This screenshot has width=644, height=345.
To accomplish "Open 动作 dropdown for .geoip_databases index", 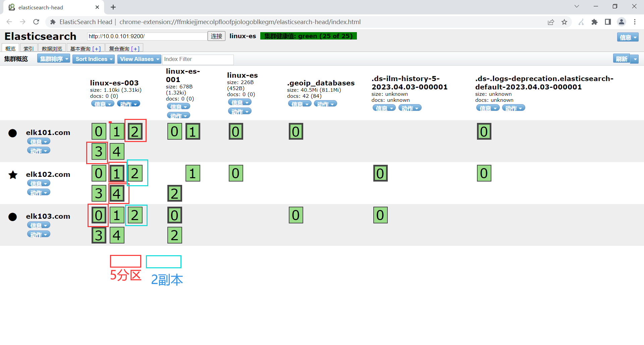I will tap(325, 104).
